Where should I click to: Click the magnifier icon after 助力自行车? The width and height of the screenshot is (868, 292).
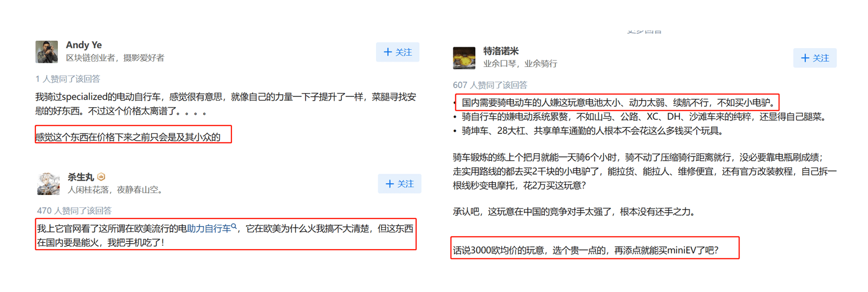pos(234,227)
